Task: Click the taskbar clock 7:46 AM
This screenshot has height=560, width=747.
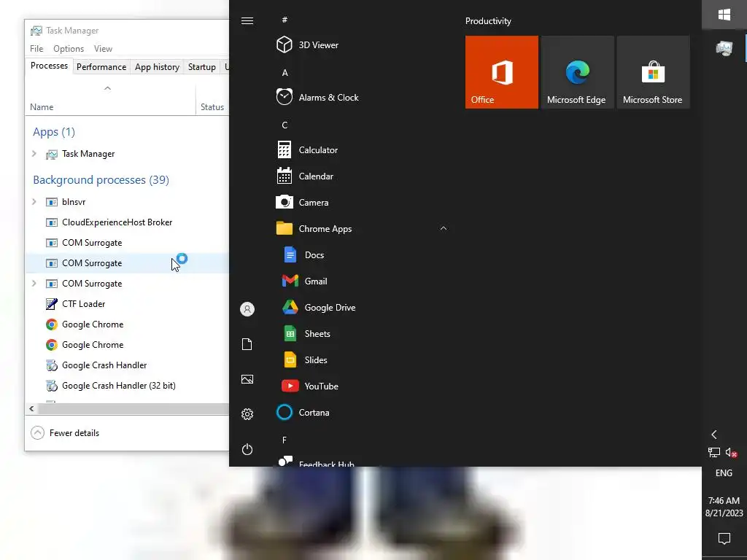Action: (x=724, y=507)
